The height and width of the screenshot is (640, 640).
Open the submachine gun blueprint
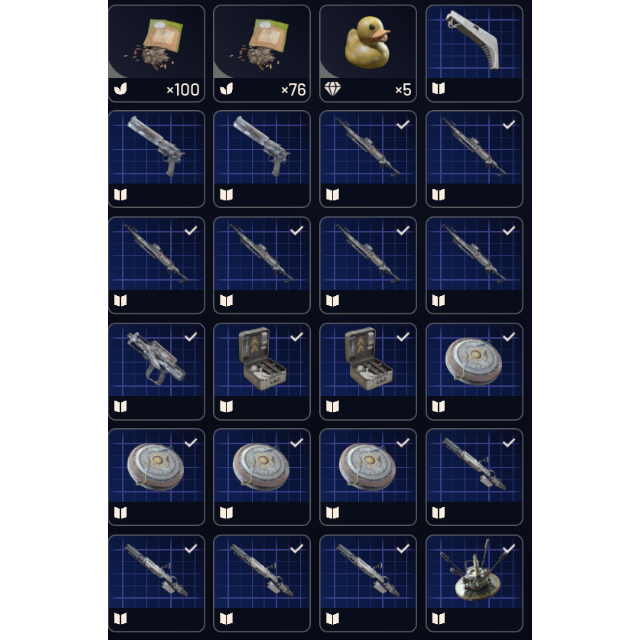156,371
